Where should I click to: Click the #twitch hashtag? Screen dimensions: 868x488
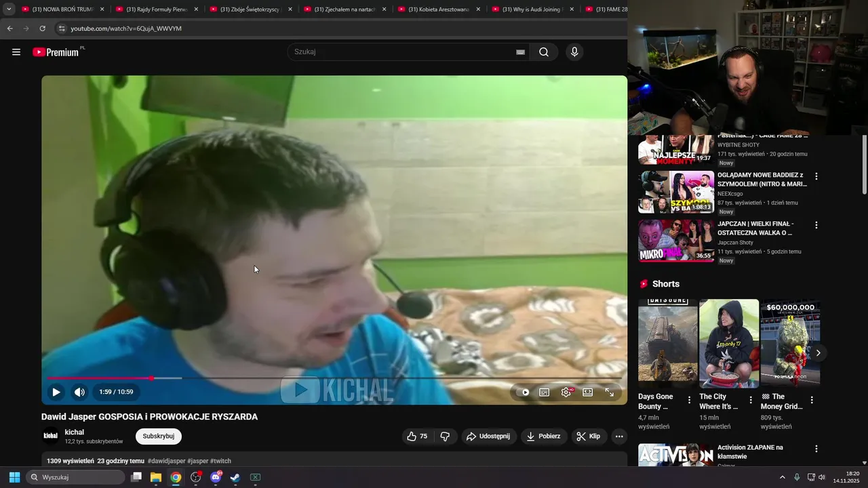[220, 461]
